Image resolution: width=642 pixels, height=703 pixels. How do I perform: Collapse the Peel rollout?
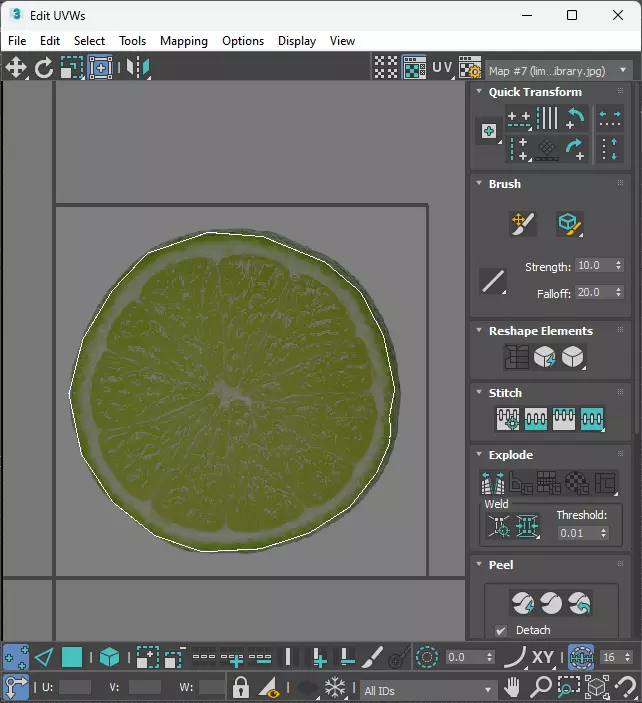[x=479, y=564]
